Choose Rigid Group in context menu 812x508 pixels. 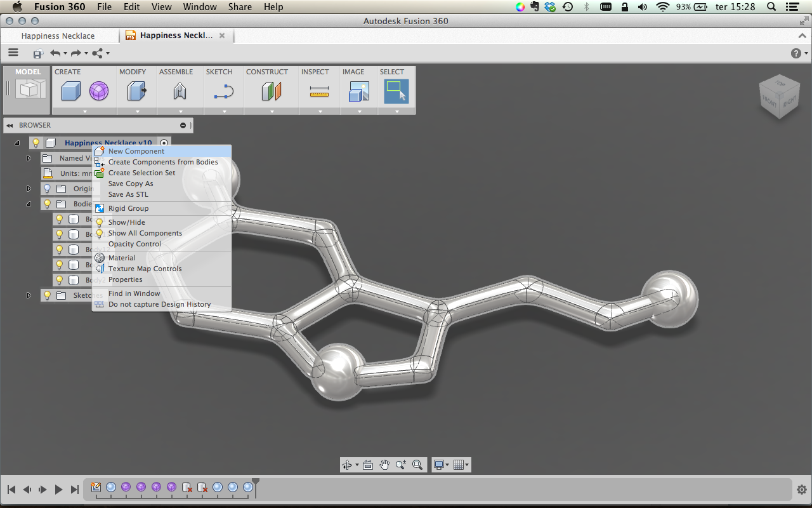coord(162,208)
